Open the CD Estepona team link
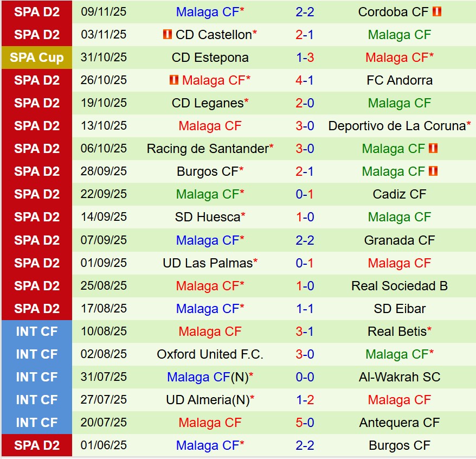This screenshot has width=476, height=459. tap(210, 58)
